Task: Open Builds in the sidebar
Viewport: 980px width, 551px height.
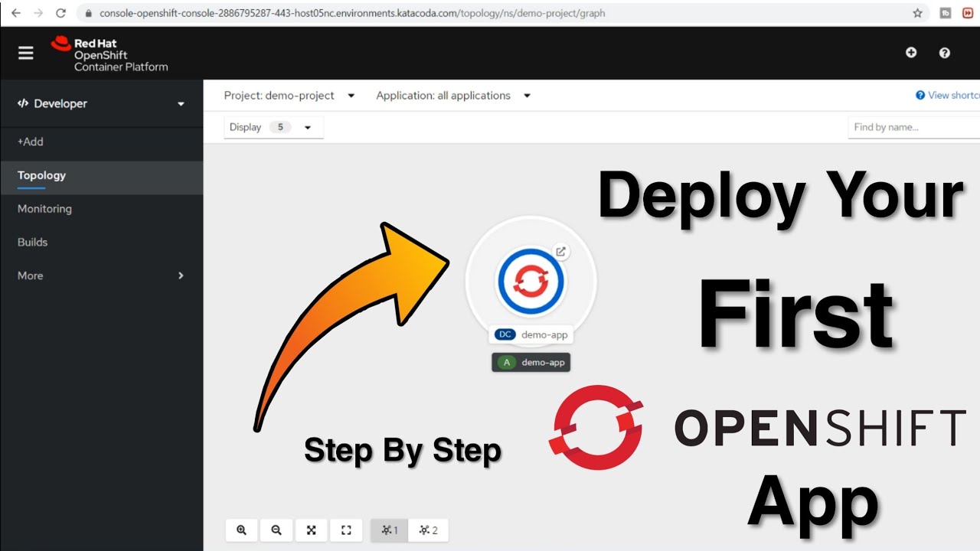Action: pos(101,242)
